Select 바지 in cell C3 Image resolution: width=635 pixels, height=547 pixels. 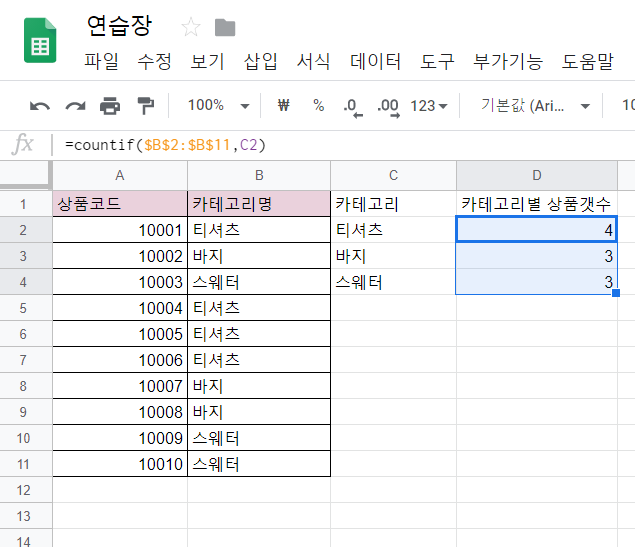393,256
